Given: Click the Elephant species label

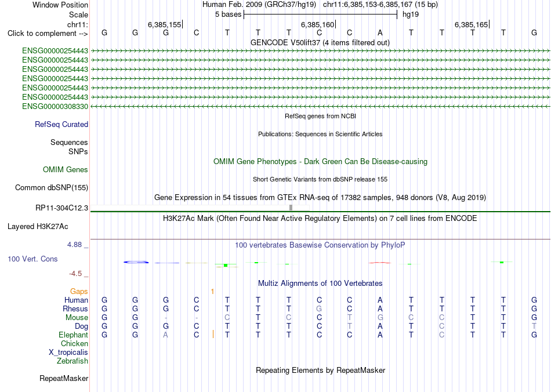Looking at the screenshot, I should pyautogui.click(x=73, y=335).
